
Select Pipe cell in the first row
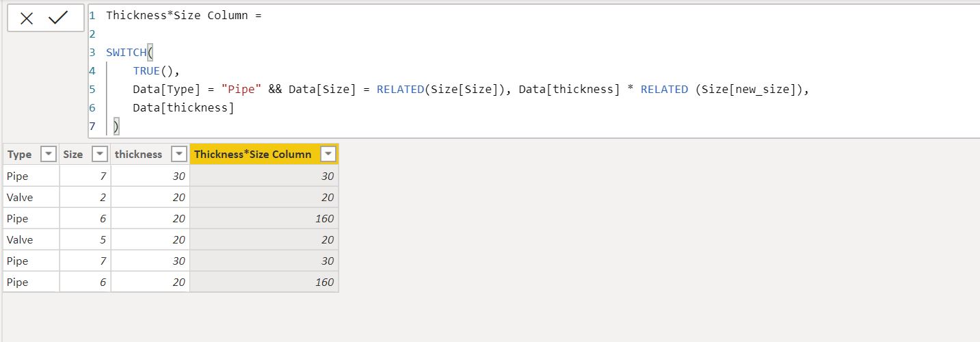click(31, 176)
